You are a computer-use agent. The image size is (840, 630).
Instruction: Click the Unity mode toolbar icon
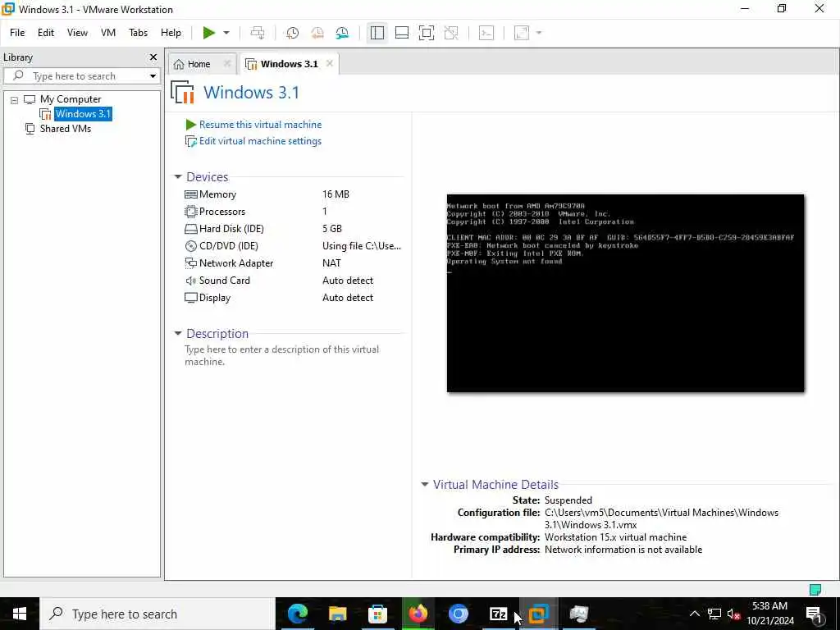[x=452, y=33]
